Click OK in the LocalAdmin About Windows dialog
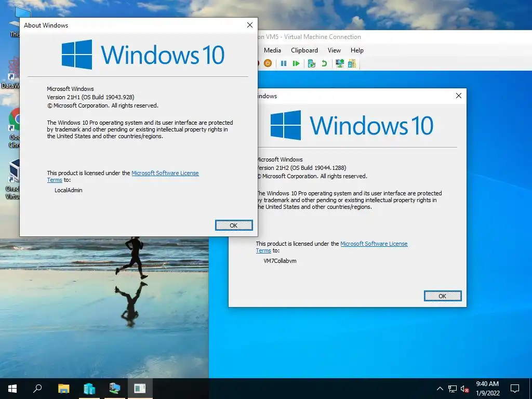 click(234, 225)
